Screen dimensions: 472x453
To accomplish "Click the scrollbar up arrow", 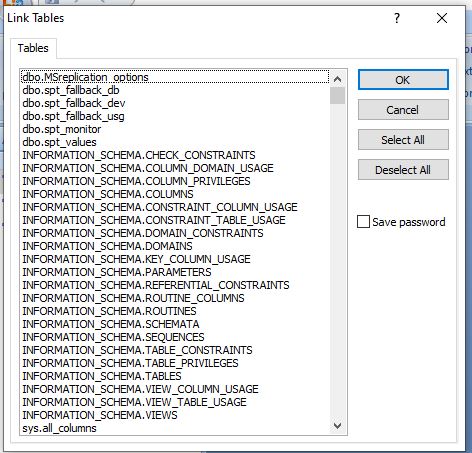I will (x=337, y=79).
